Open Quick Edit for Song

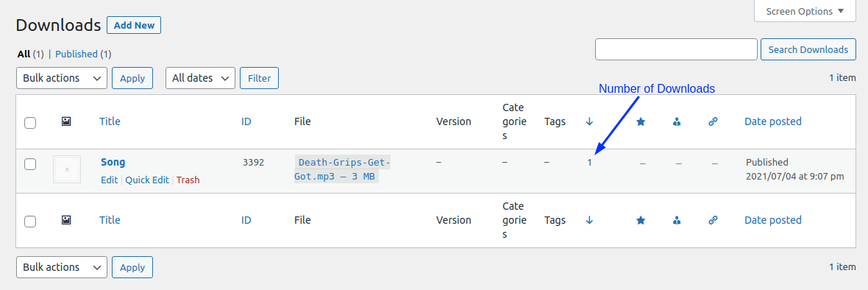(x=147, y=180)
